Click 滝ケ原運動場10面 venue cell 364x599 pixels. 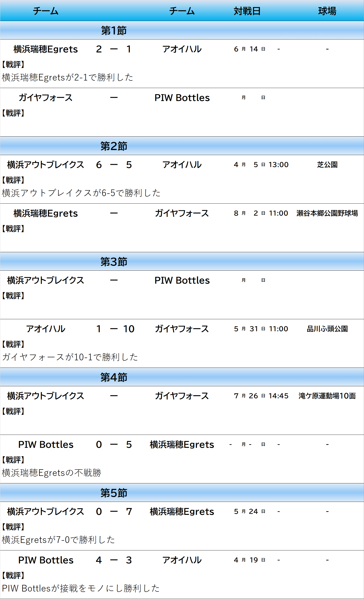click(327, 396)
